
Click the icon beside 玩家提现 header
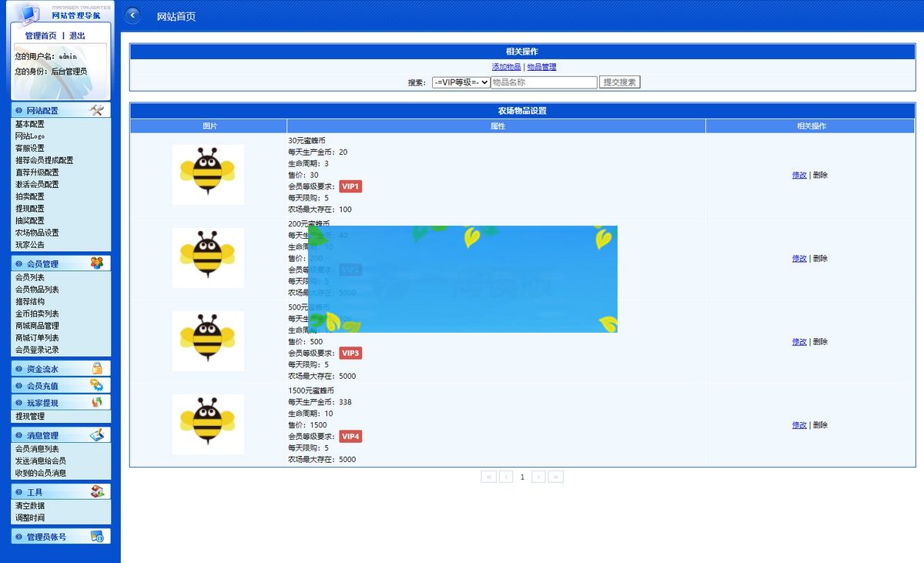coord(96,402)
